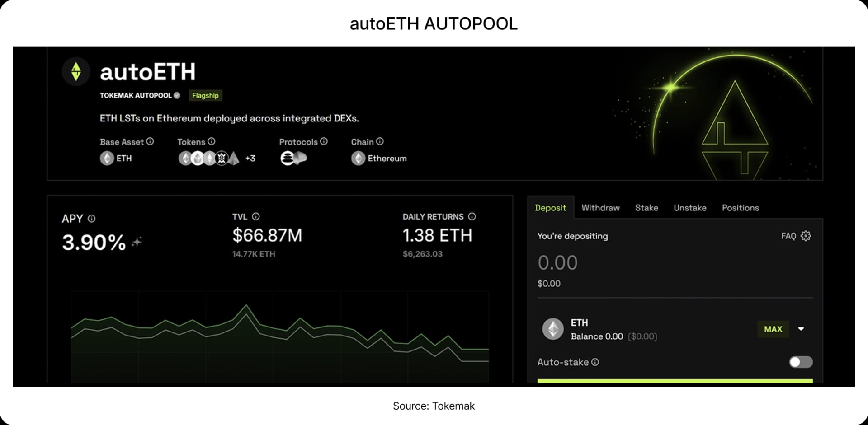Viewport: 868px width, 425px height.
Task: Expand the +3 hidden tokens list
Action: [250, 158]
